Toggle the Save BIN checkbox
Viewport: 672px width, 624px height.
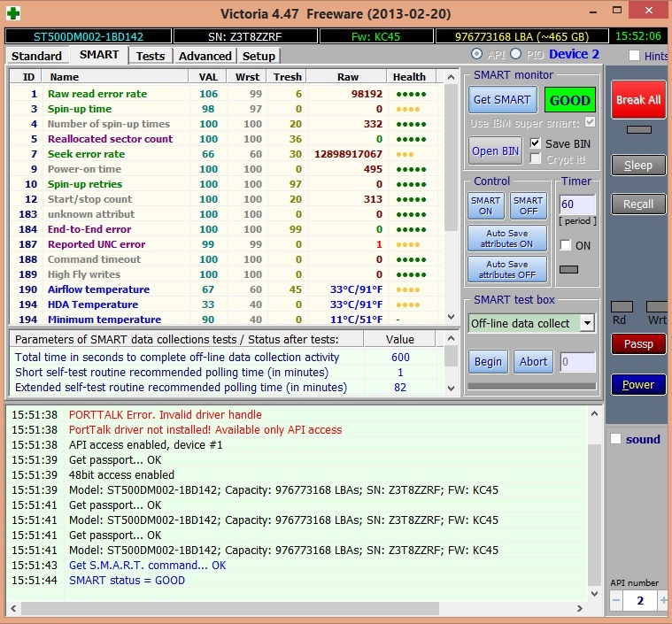(x=536, y=143)
